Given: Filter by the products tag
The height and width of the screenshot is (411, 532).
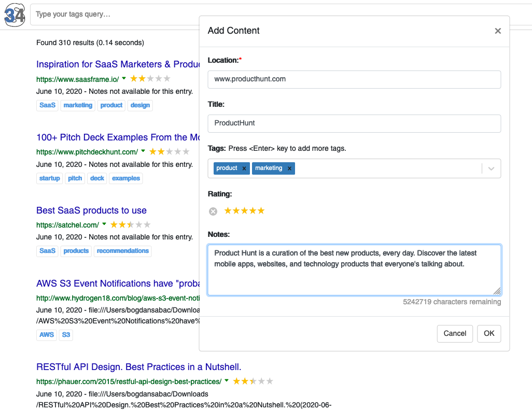Looking at the screenshot, I should tap(76, 251).
